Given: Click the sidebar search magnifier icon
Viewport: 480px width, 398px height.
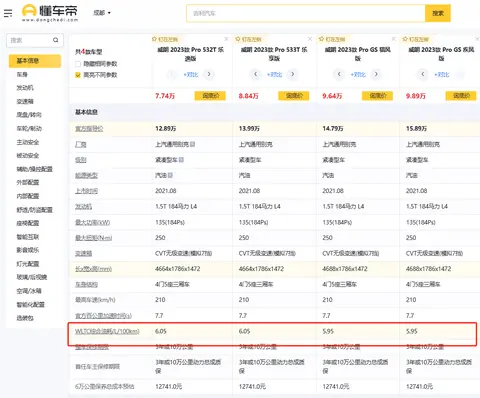Looking at the screenshot, I should 56,40.
